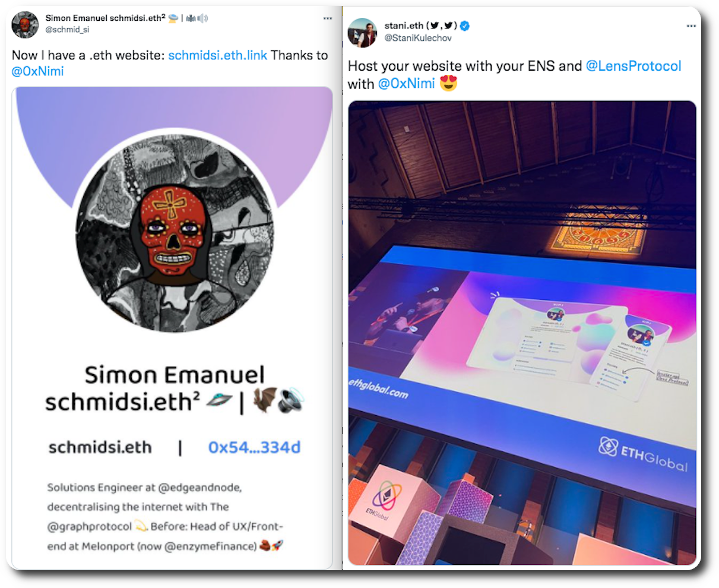The width and height of the screenshot is (719, 588).
Task: Click the @graphprotocol mention in the bio
Action: (90, 527)
